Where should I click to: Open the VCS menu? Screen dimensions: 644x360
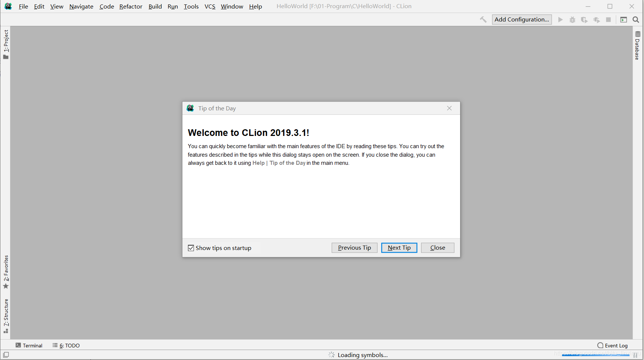pyautogui.click(x=210, y=6)
